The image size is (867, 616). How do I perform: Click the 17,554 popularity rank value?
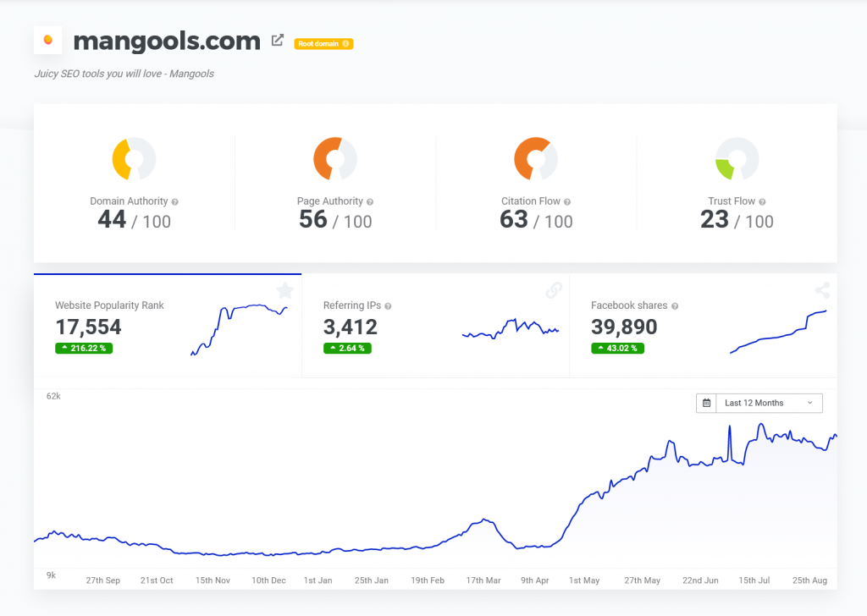pyautogui.click(x=88, y=327)
